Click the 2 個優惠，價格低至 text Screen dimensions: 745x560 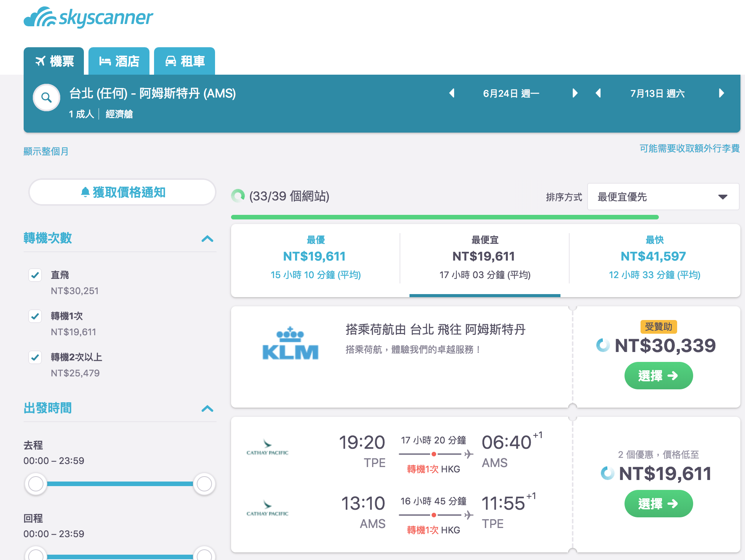coord(658,454)
